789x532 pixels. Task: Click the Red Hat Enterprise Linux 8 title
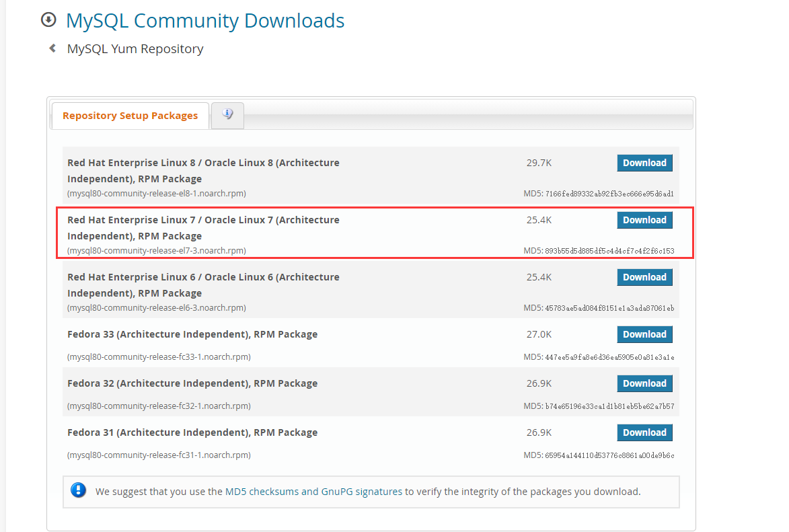click(x=203, y=171)
